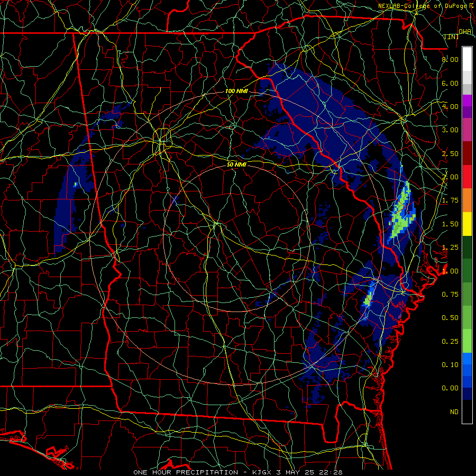Select the '1.25' scale label
Viewport: 476px width, 476px height.
tap(450, 248)
